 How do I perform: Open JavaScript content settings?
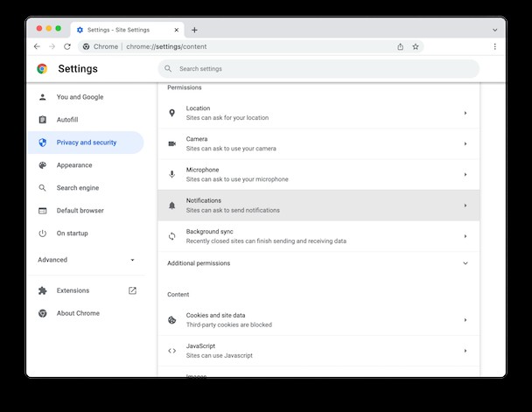318,351
